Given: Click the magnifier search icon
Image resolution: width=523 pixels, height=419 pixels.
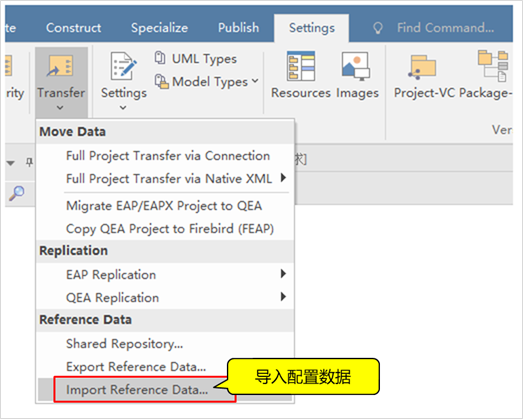Looking at the screenshot, I should click(17, 193).
